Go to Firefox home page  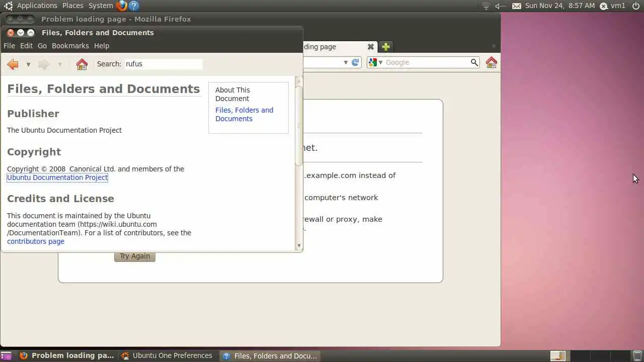click(x=492, y=62)
